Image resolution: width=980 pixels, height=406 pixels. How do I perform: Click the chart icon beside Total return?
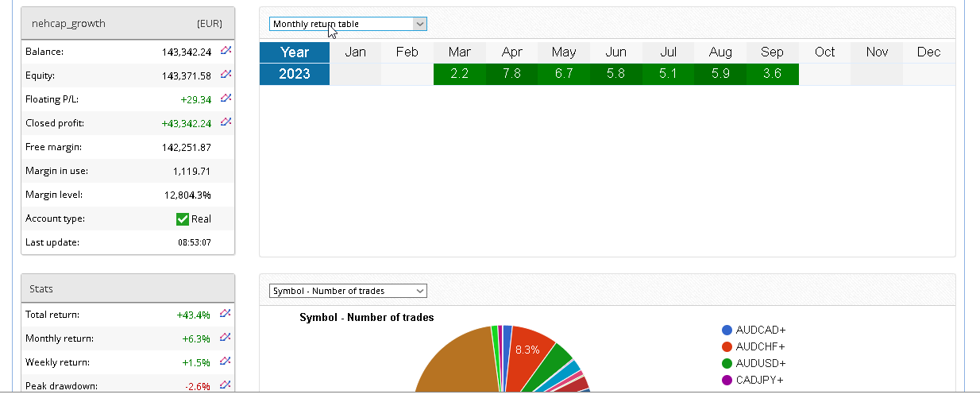pos(226,315)
